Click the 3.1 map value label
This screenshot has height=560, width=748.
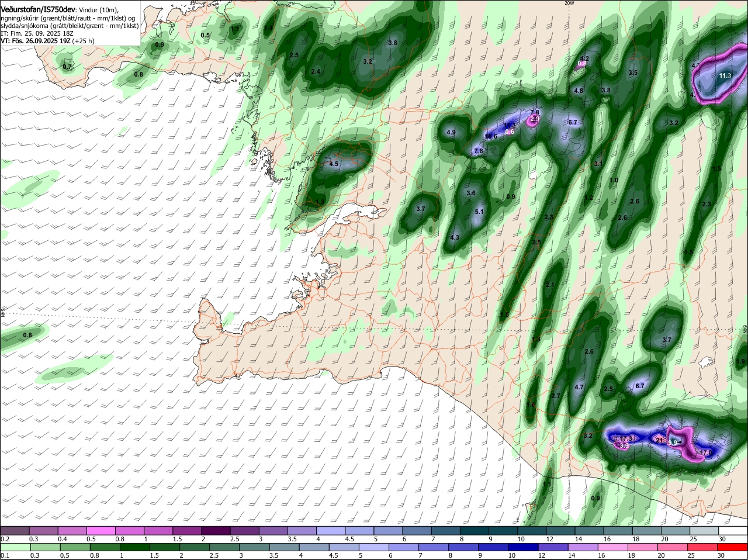pyautogui.click(x=598, y=164)
